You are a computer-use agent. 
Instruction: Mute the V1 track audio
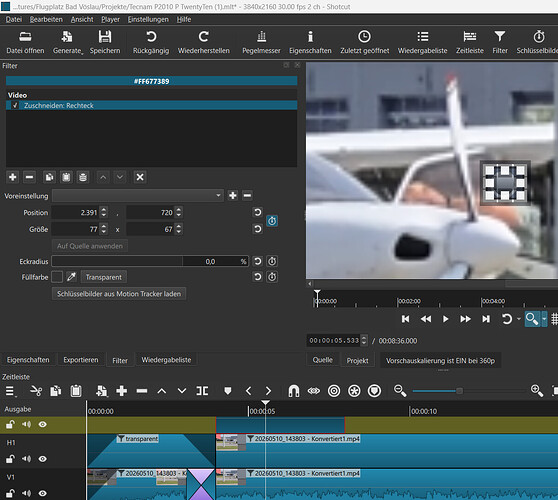26,493
